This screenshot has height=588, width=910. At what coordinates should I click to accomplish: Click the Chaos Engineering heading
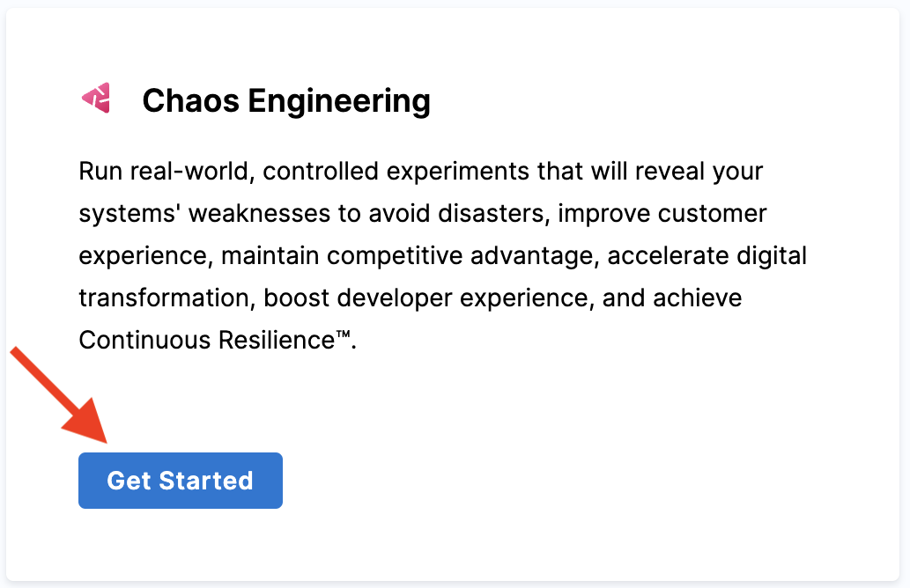pos(286,100)
